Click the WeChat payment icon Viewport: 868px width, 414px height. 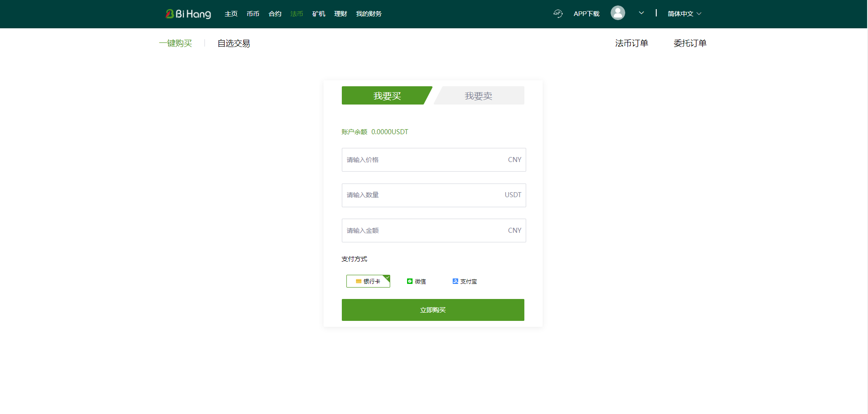410,281
